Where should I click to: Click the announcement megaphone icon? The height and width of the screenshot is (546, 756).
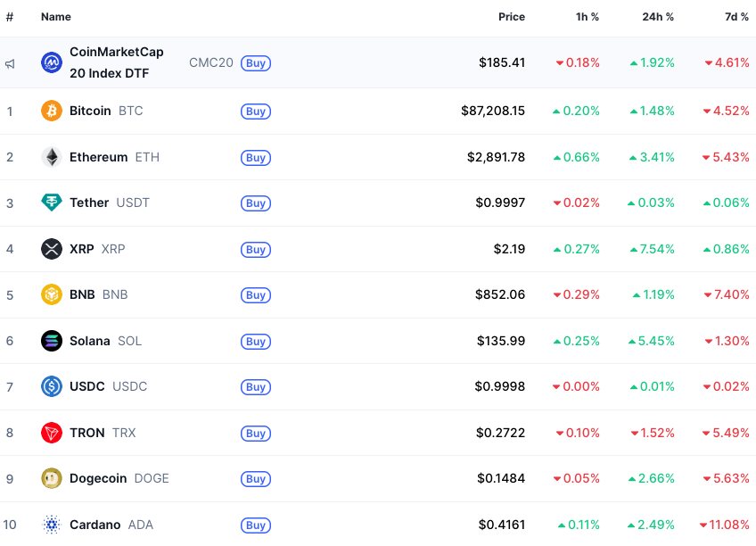pyautogui.click(x=12, y=63)
